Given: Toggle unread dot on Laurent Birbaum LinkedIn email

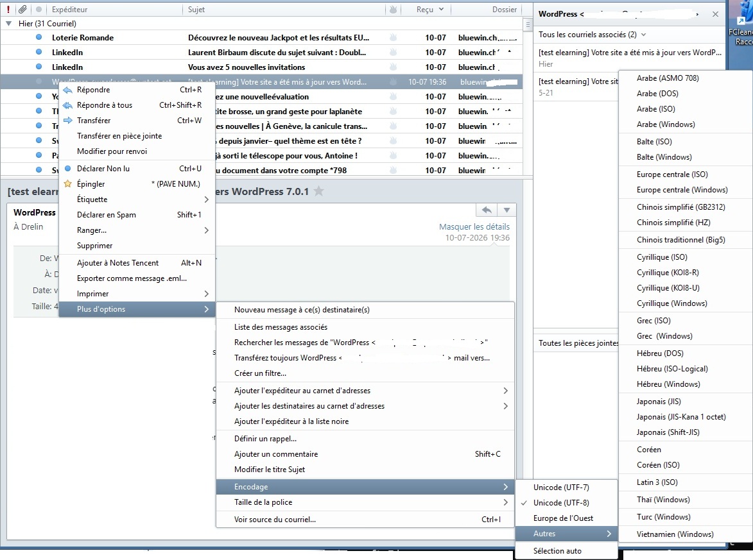Looking at the screenshot, I should coord(39,53).
